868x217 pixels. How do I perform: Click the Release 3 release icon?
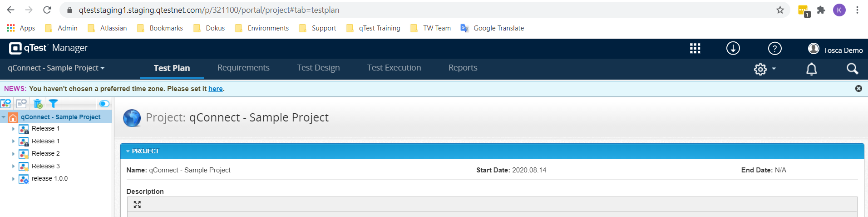pyautogui.click(x=24, y=167)
